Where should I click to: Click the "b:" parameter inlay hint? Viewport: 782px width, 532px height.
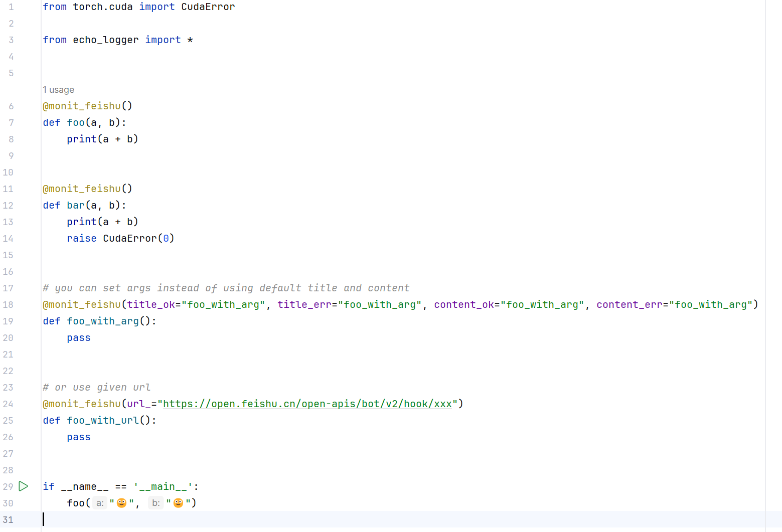(156, 503)
